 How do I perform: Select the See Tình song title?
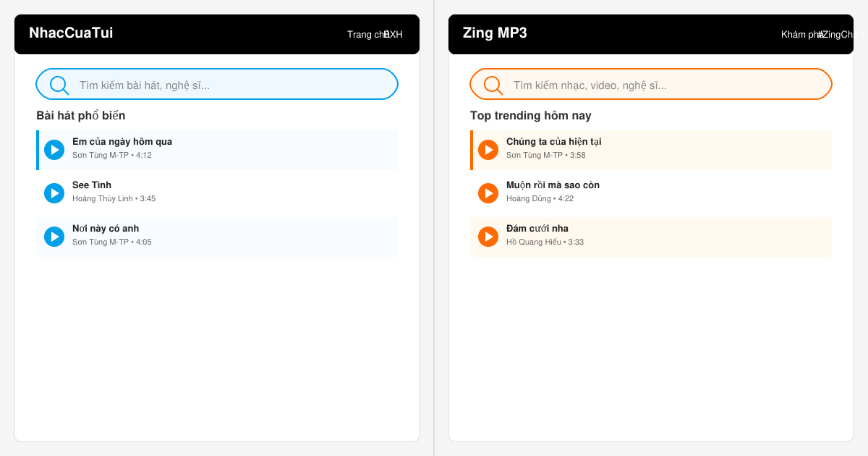[x=92, y=185]
